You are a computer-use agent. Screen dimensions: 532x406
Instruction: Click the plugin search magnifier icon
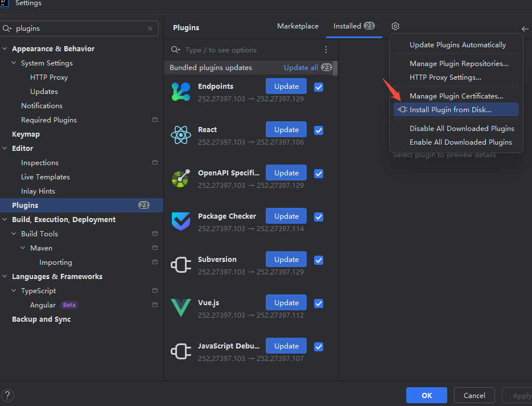pyautogui.click(x=175, y=50)
